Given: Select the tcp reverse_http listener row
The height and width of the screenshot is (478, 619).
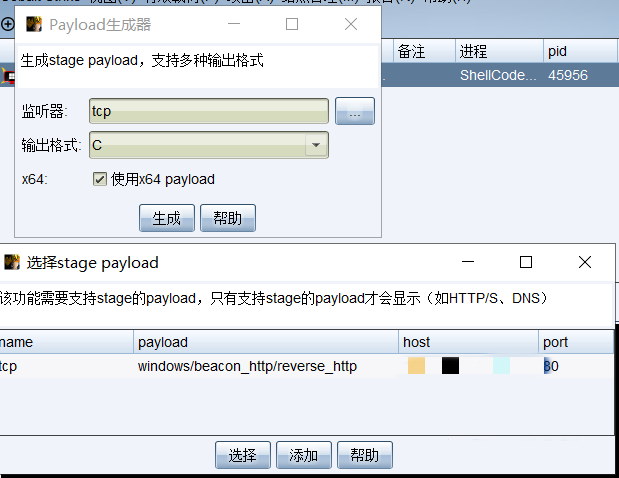Looking at the screenshot, I should 307,366.
